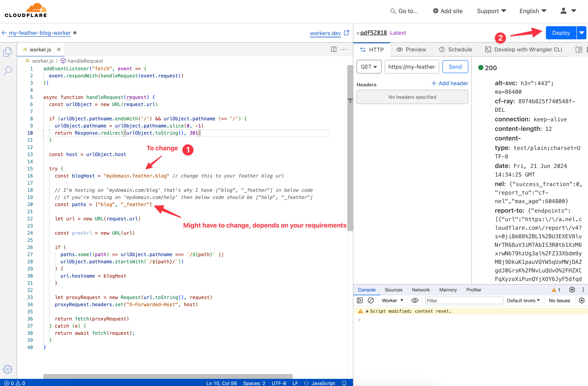Click the Ln 10, Col 56 status

tap(221, 383)
